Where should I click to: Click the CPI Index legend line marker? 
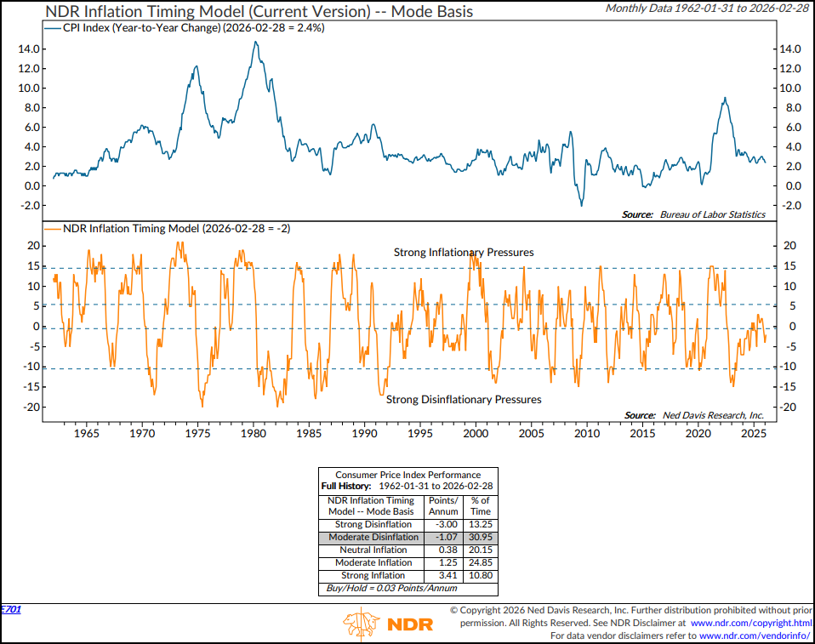(53, 26)
